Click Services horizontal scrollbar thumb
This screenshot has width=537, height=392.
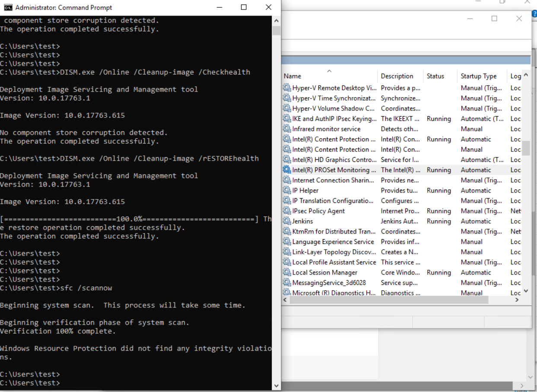389,300
